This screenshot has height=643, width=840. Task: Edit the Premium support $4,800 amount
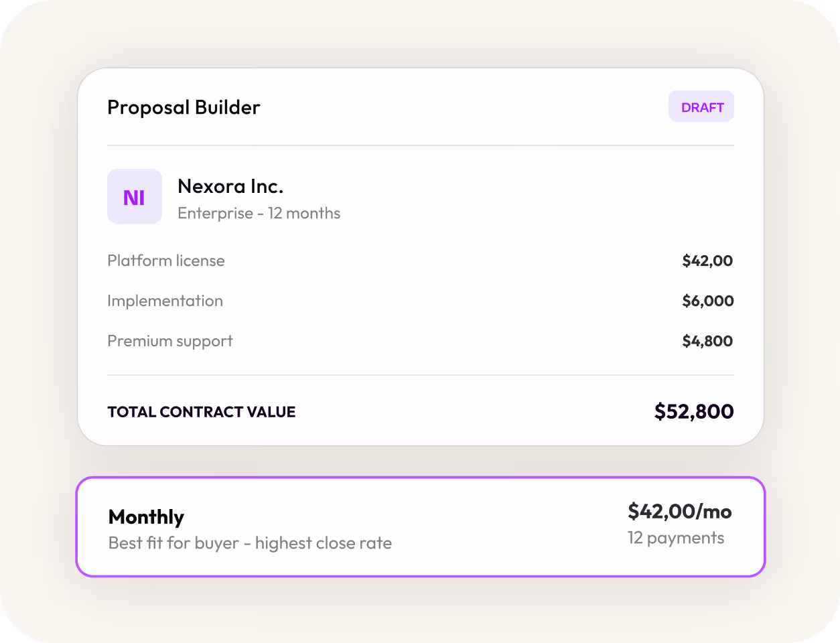pyautogui.click(x=707, y=341)
